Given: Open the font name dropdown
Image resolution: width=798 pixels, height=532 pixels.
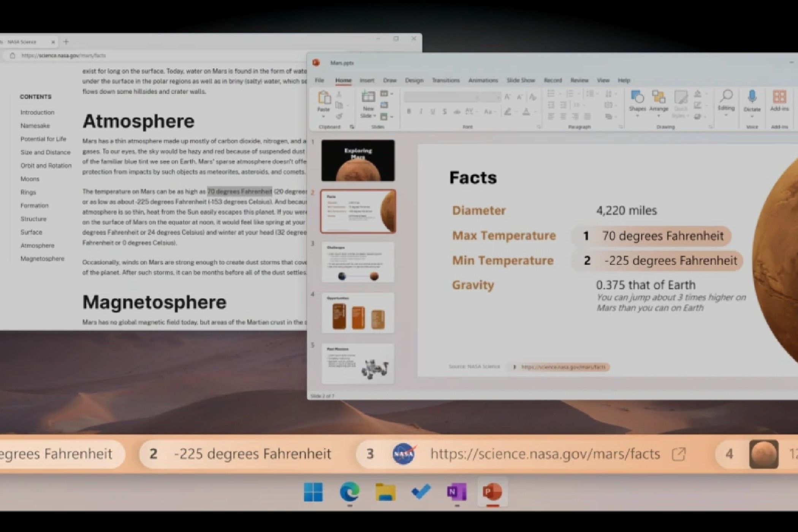Looking at the screenshot, I should [477, 98].
